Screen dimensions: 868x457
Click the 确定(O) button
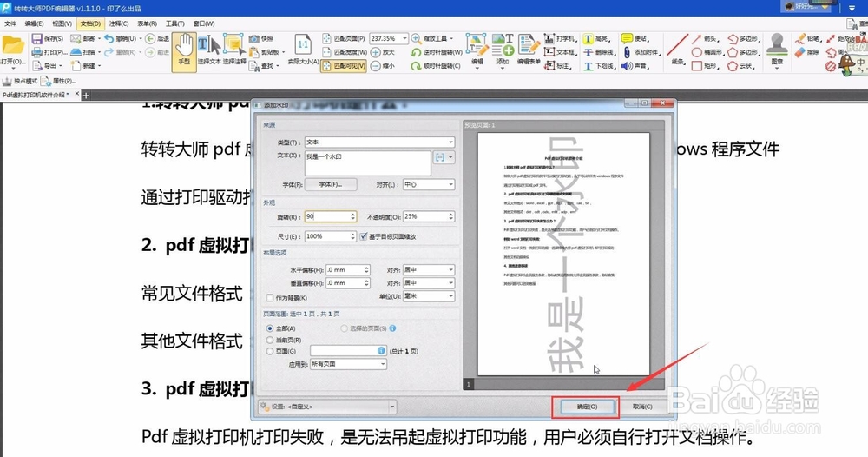(587, 407)
